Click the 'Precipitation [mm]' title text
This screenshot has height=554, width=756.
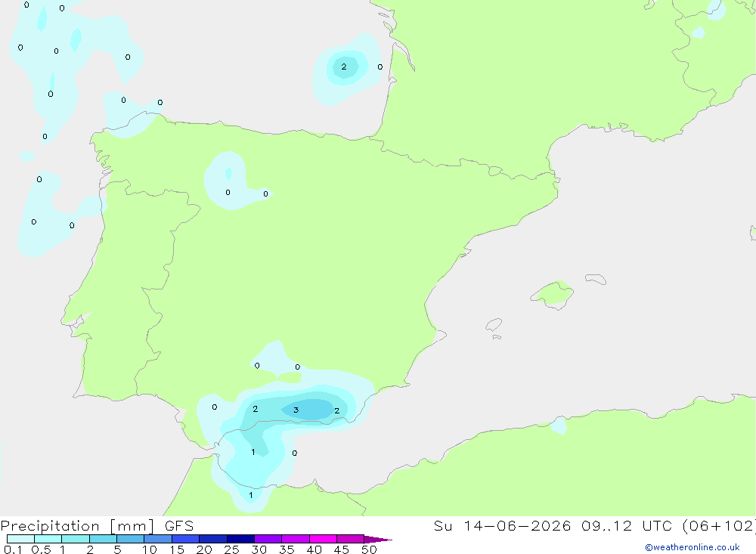point(77,525)
